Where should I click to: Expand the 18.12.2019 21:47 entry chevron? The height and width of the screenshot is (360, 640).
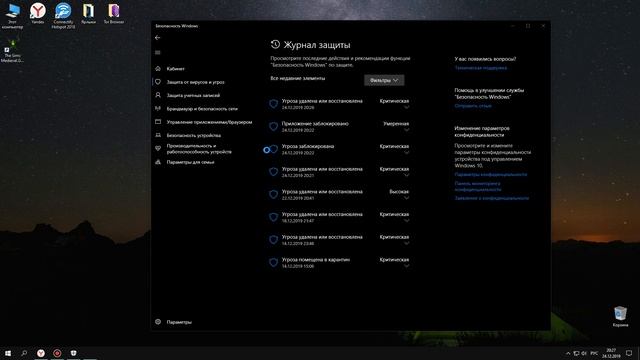406,221
